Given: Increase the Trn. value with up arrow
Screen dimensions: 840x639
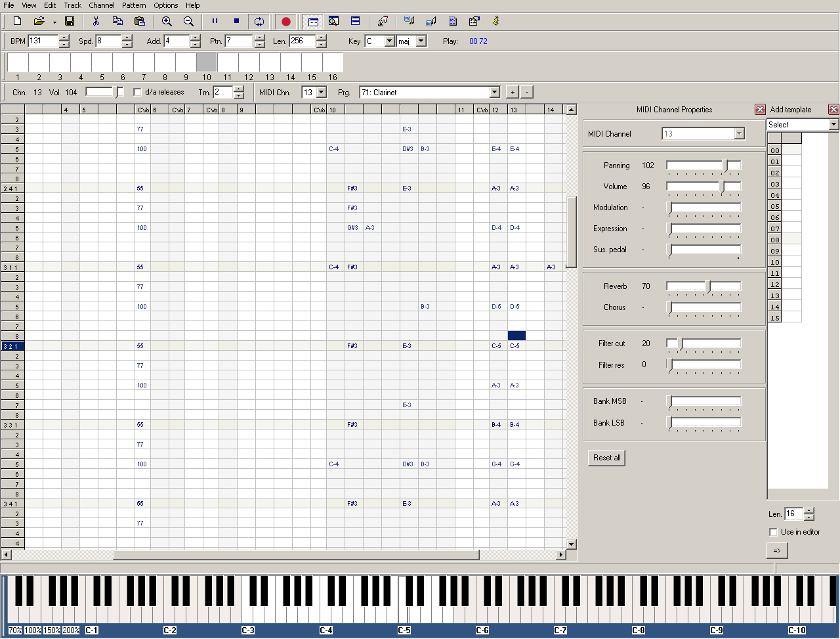Looking at the screenshot, I should point(238,89).
